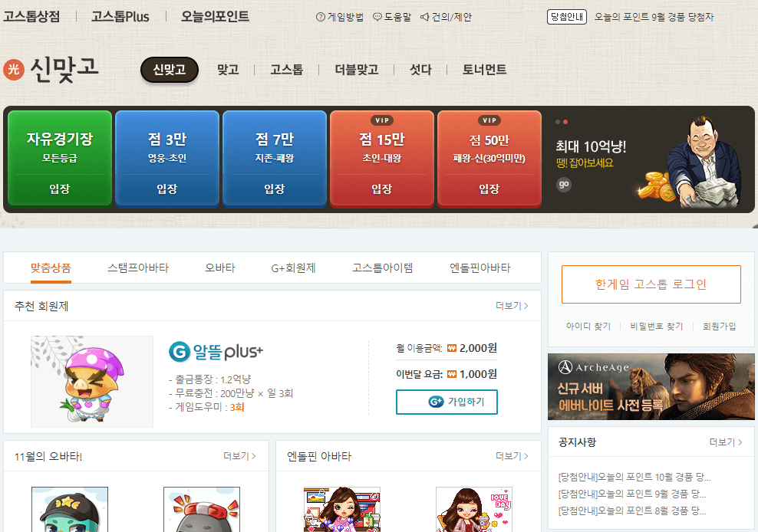Open the first 엔돌핀 girl avatar thumbnail
This screenshot has width=758, height=532.
[x=341, y=509]
